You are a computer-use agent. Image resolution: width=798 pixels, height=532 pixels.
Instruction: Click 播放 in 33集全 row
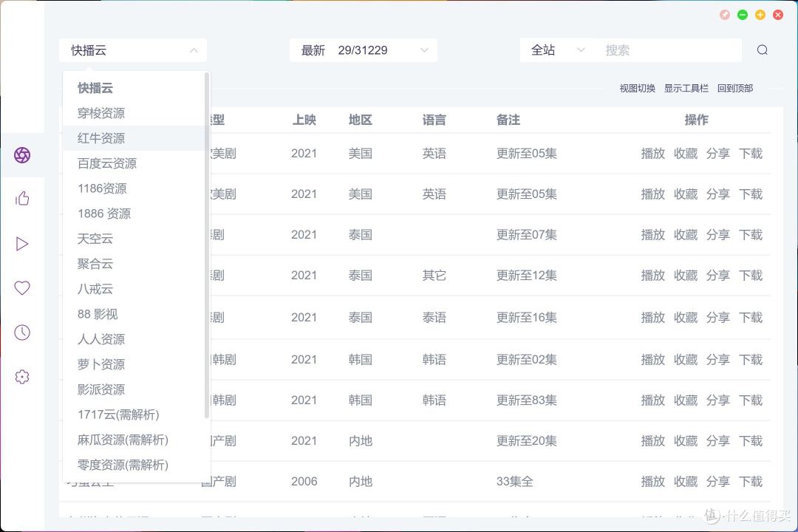pos(653,482)
